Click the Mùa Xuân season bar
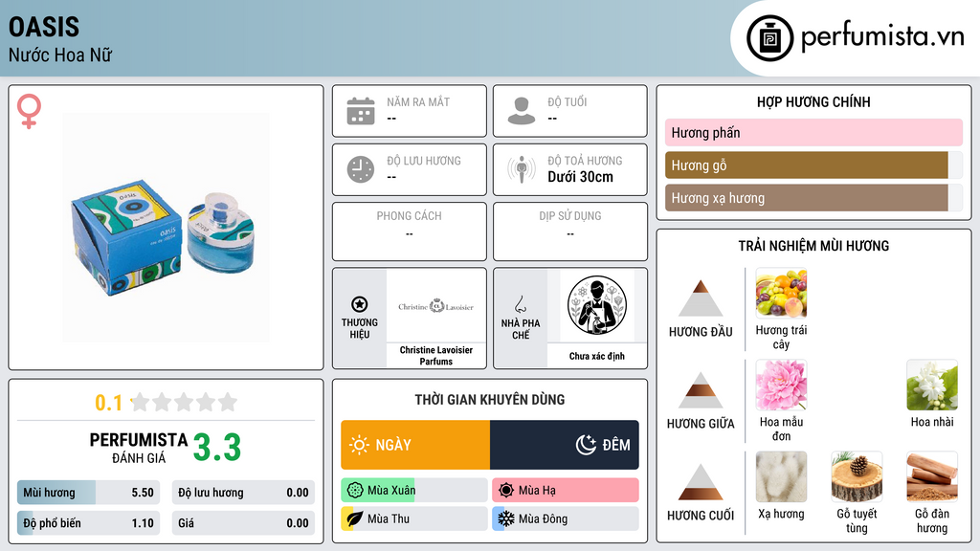 click(413, 490)
